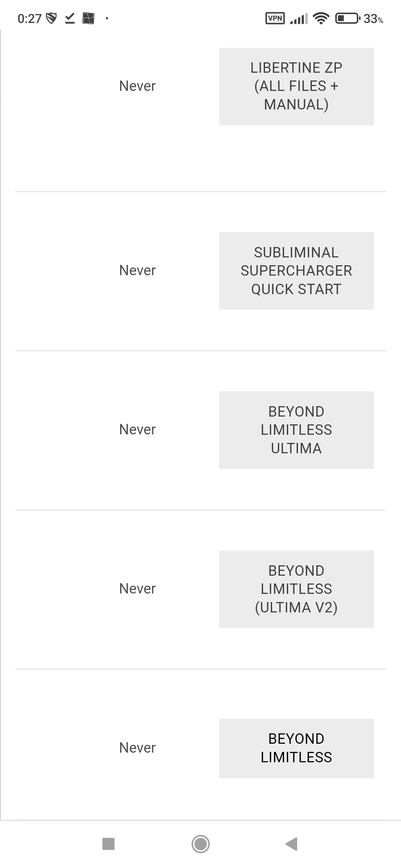Tap the Android back navigation triangle

[x=292, y=844]
